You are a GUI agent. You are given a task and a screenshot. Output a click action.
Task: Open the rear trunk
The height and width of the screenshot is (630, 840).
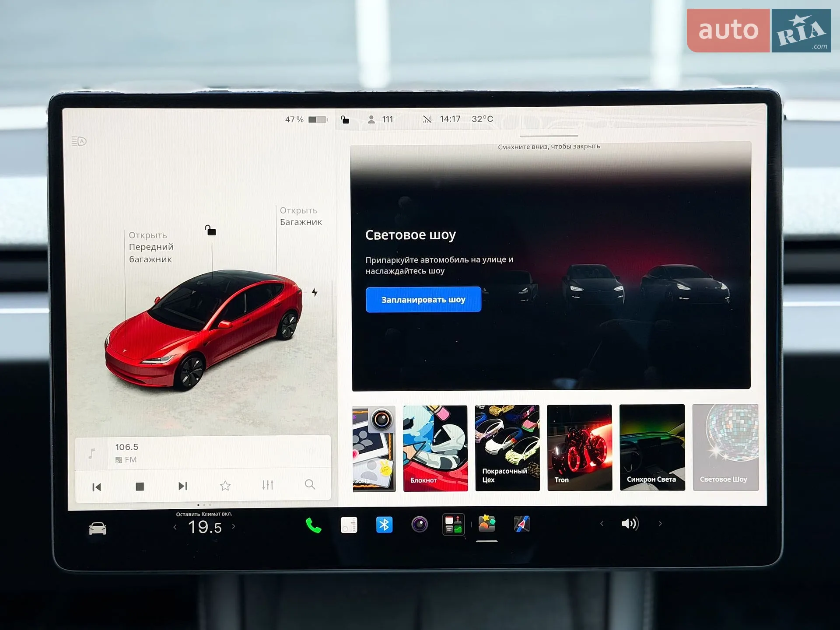[x=301, y=216]
